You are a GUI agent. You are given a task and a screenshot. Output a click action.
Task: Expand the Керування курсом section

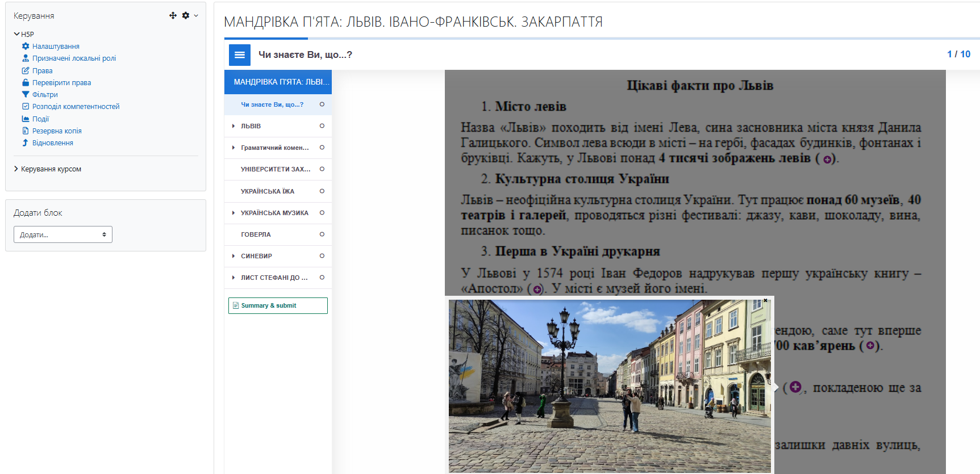coord(16,169)
